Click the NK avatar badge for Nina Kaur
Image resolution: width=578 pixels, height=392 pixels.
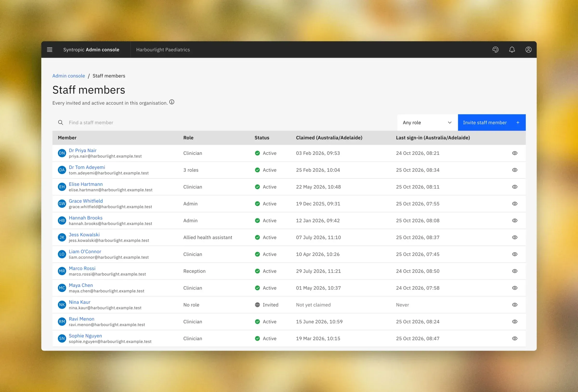pos(62,305)
